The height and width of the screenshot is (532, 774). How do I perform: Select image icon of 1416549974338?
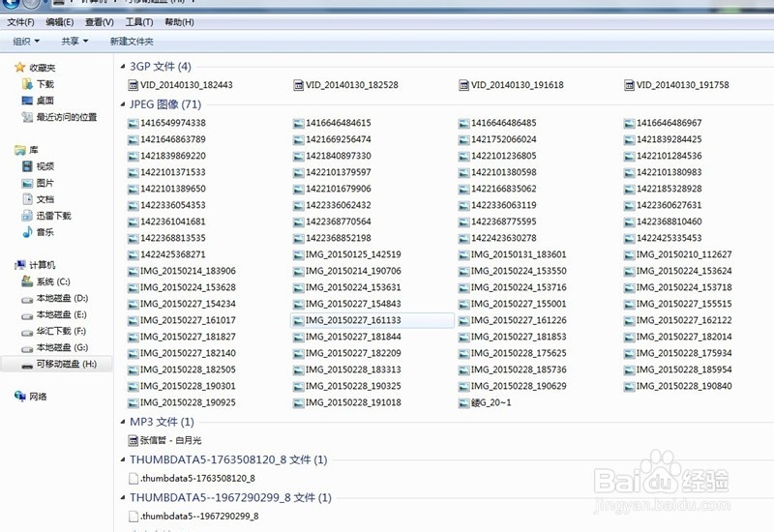(133, 124)
